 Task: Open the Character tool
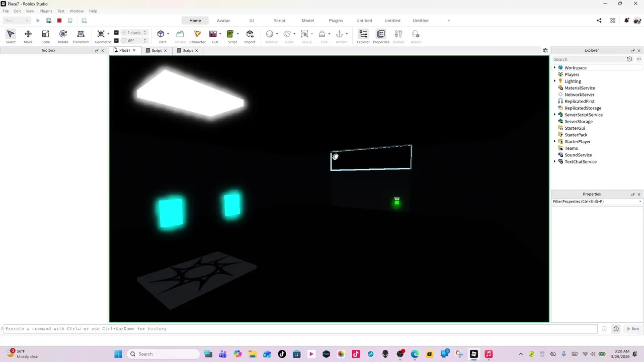[197, 36]
